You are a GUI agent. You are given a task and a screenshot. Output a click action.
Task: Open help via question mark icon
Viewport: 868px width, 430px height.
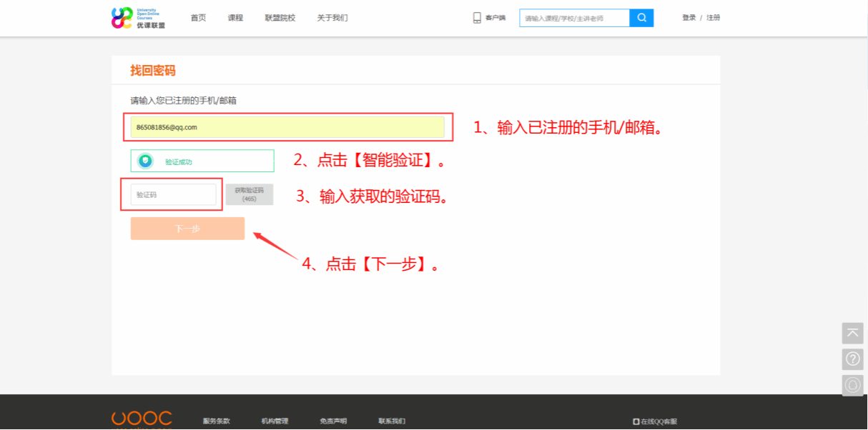click(x=852, y=359)
